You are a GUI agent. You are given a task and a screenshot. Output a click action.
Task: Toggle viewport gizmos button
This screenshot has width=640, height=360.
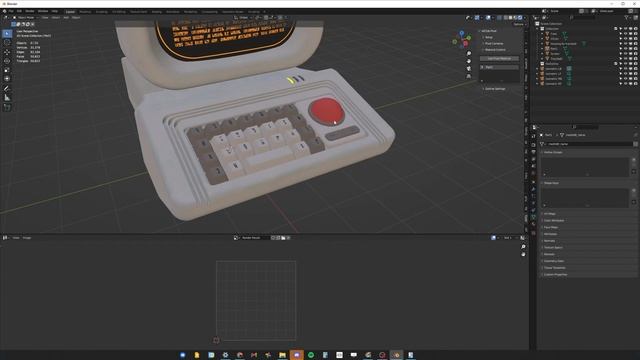(477, 18)
